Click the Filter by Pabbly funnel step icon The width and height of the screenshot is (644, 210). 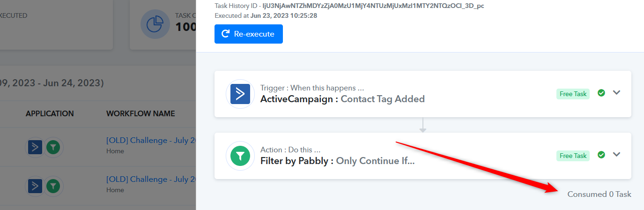pos(240,156)
